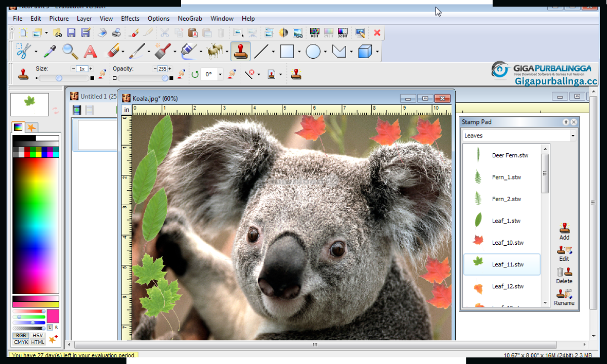The image size is (607, 364).
Task: Convert image with the 32BIT icon
Action: pos(342,33)
